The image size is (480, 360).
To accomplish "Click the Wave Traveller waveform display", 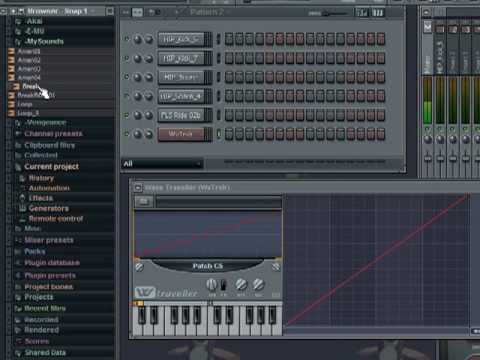I will point(208,235).
